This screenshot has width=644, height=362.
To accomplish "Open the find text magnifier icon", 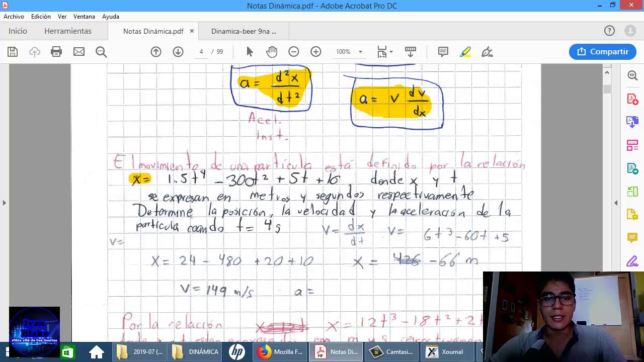I will point(101,52).
